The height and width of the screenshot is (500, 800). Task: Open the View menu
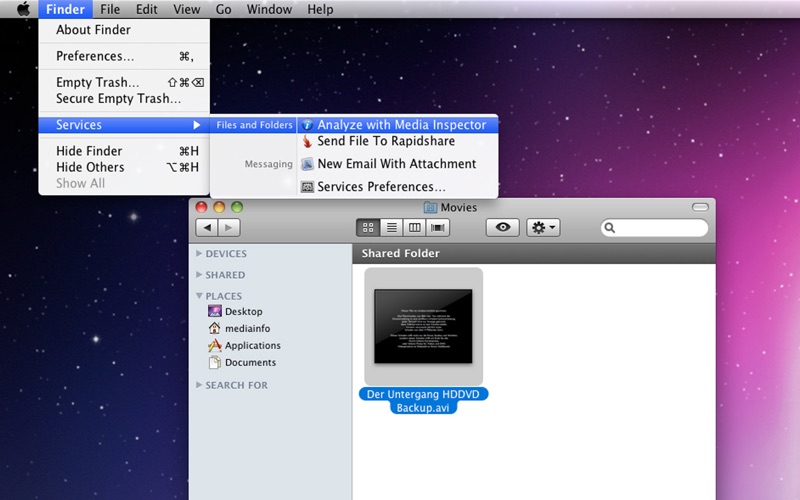tap(186, 9)
